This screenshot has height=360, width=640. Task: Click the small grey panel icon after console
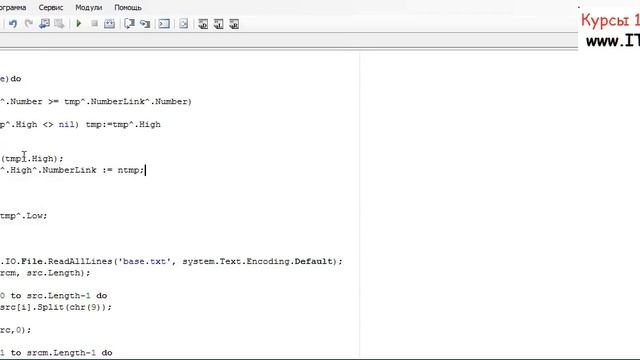[184, 24]
